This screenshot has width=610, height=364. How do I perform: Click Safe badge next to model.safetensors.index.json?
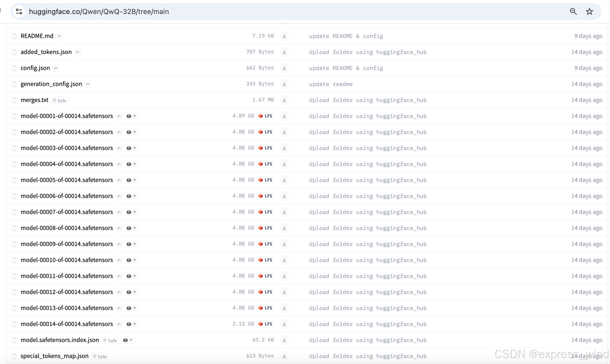click(110, 340)
